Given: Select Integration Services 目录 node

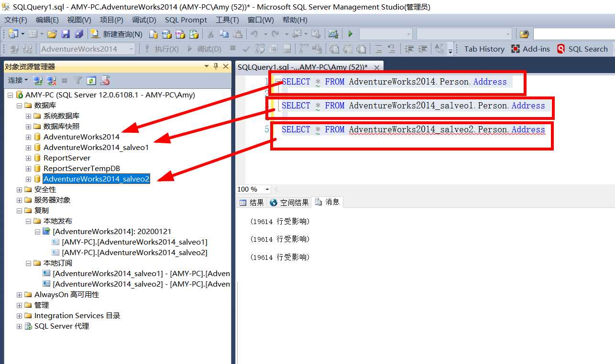Looking at the screenshot, I should point(77,316).
